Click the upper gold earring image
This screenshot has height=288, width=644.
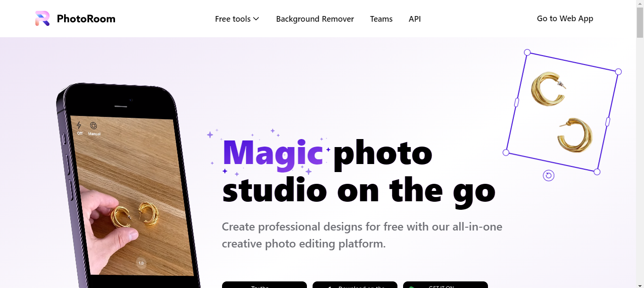tap(548, 89)
